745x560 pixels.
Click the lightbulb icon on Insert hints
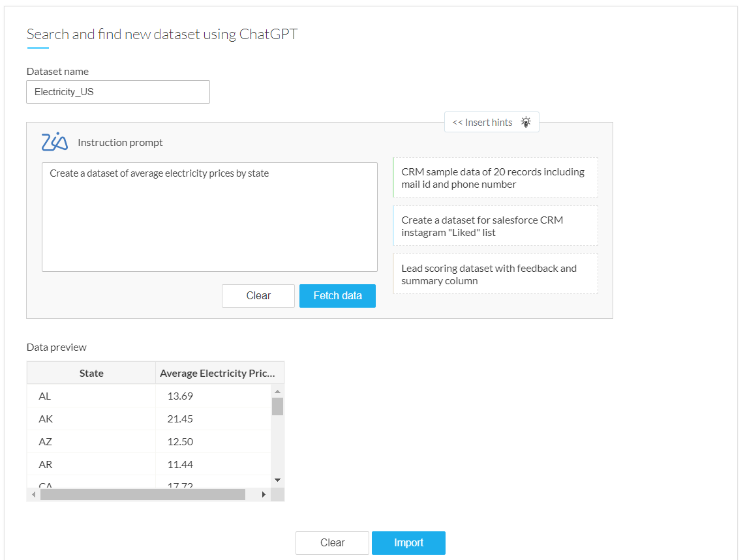pos(526,122)
